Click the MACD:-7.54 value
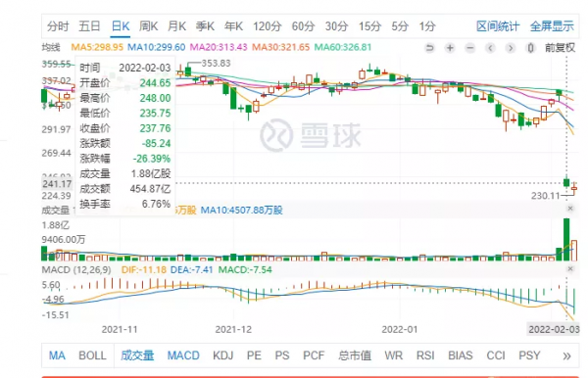This screenshot has width=588, height=378. [245, 269]
